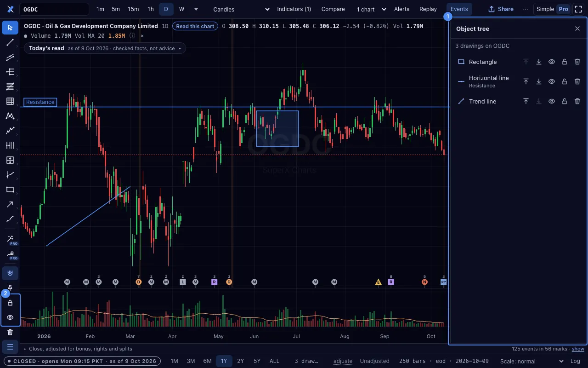Move Rectangle drawing down one layer
This screenshot has height=368, width=588.
539,62
